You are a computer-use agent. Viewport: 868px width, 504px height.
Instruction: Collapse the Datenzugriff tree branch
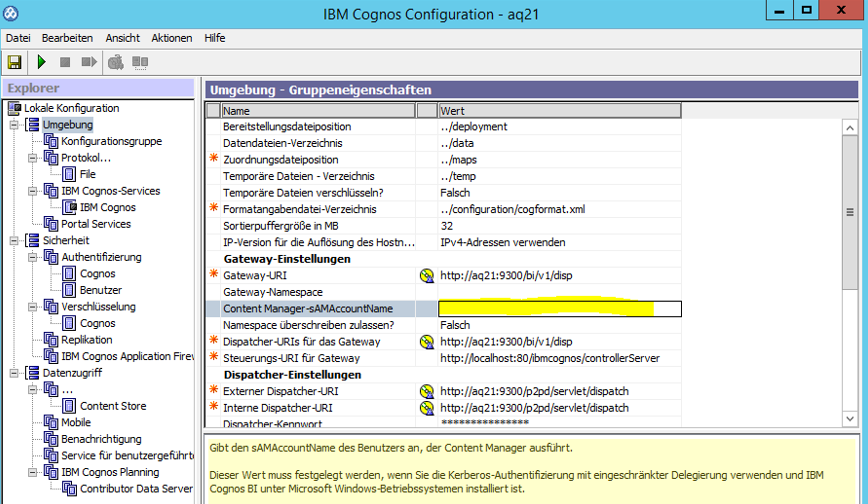tap(14, 373)
